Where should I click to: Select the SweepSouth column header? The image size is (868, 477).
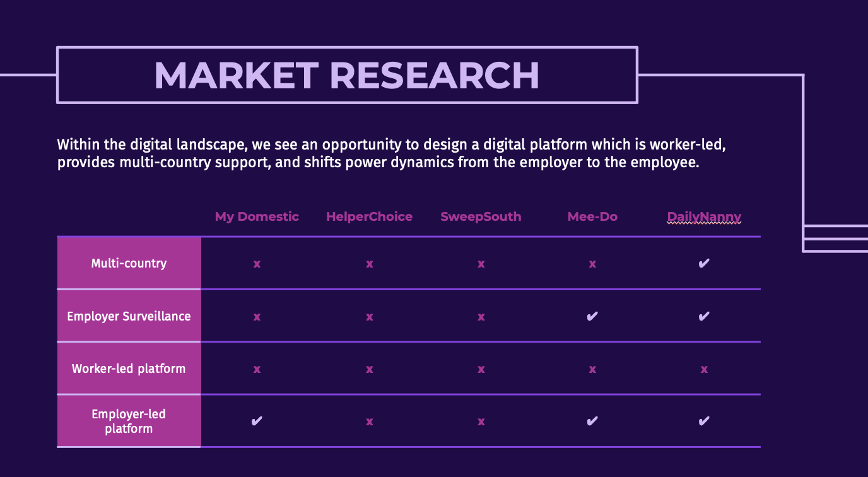481,216
